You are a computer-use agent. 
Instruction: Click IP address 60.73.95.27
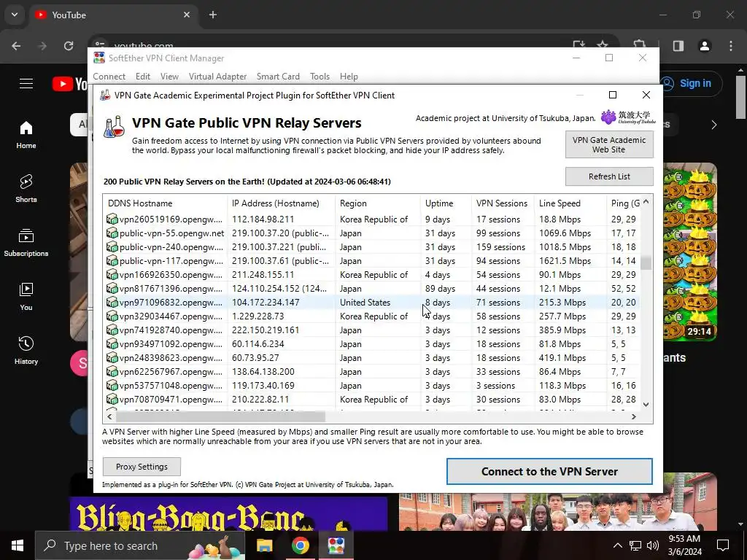pos(255,357)
